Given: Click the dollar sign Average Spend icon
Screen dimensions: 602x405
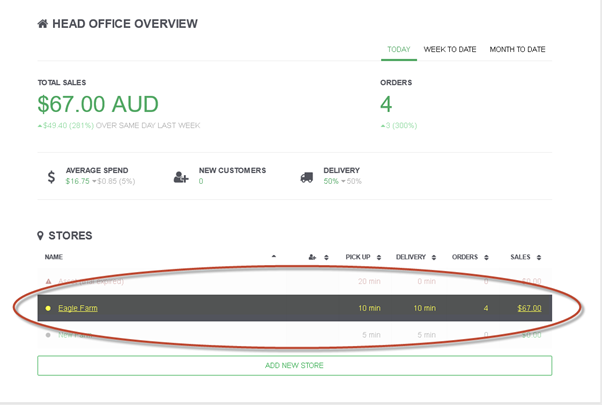Looking at the screenshot, I should [51, 177].
